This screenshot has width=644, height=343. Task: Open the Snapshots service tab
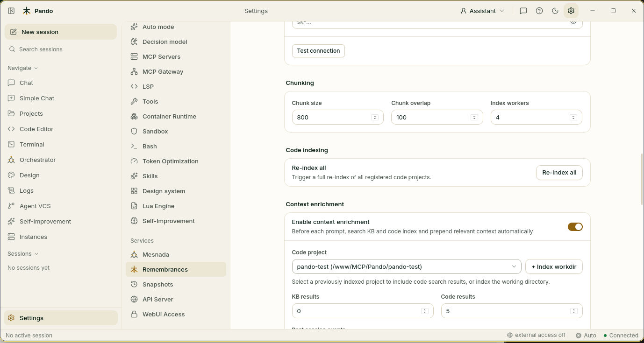click(176, 284)
